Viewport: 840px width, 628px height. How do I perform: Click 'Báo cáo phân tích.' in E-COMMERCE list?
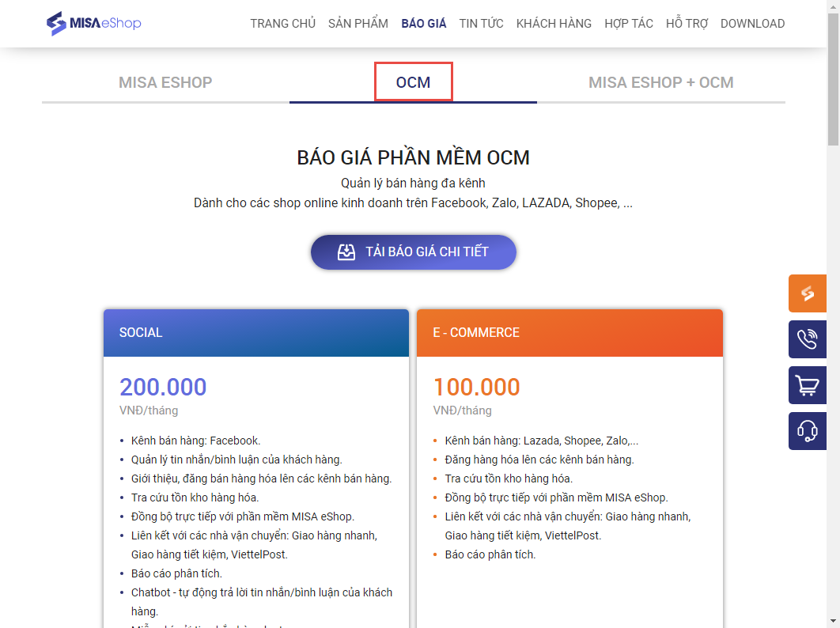click(x=490, y=554)
